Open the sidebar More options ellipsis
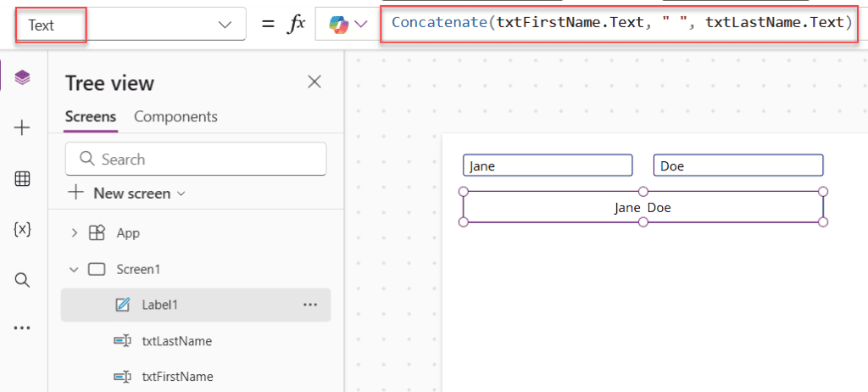 [22, 328]
